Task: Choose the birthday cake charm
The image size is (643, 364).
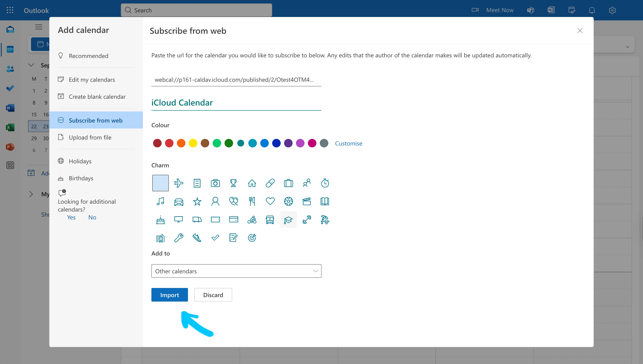Action: 160,220
